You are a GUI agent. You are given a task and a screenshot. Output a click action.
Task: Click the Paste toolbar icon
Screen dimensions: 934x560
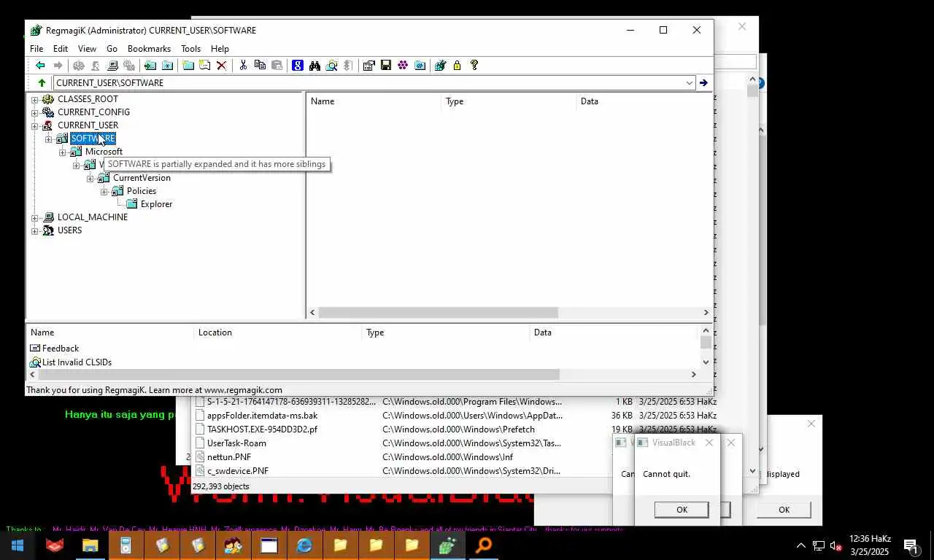pyautogui.click(x=277, y=66)
